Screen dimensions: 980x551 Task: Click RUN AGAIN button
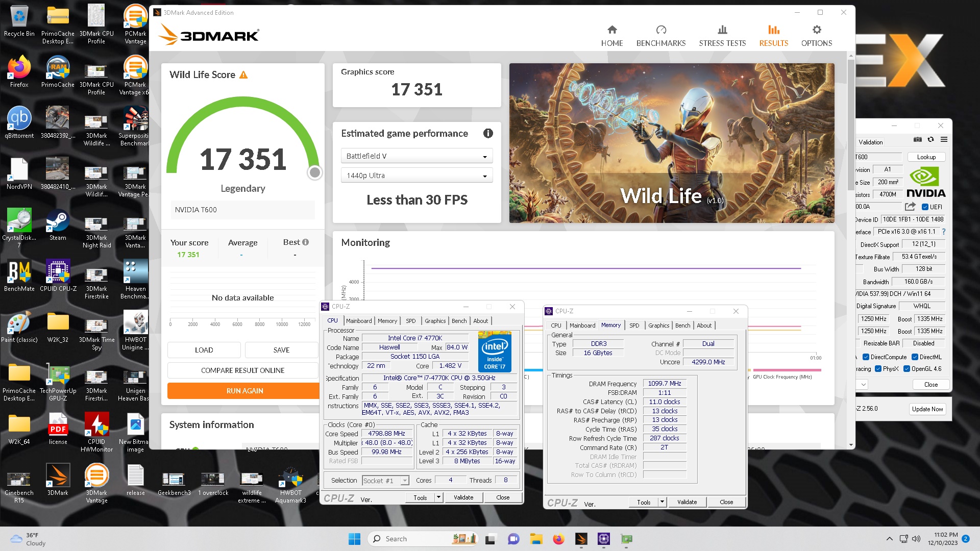pyautogui.click(x=244, y=391)
